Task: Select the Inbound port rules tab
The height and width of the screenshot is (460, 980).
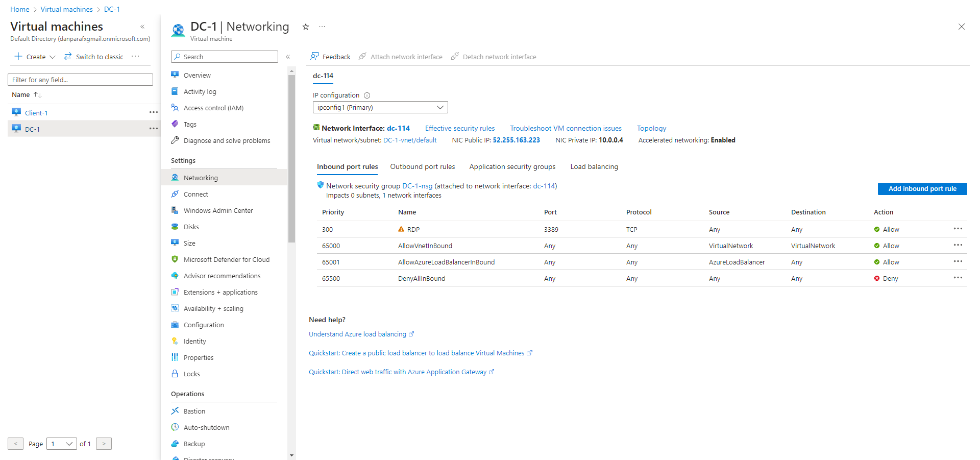Action: click(x=348, y=166)
